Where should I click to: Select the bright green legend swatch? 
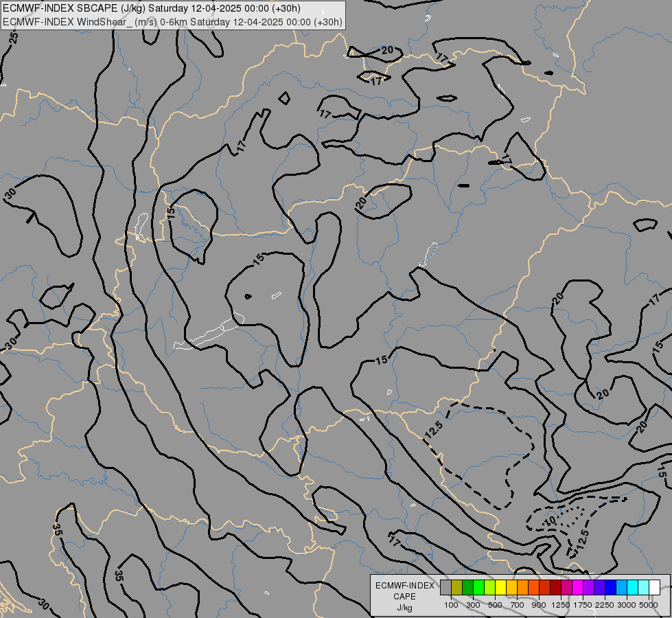coord(478,587)
